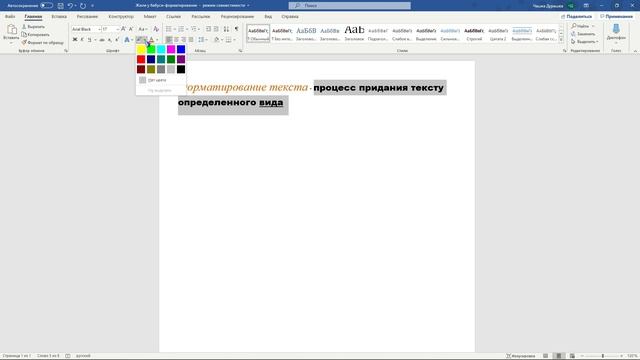Toggle left text alignment
640x360 pixels.
[x=169, y=40]
